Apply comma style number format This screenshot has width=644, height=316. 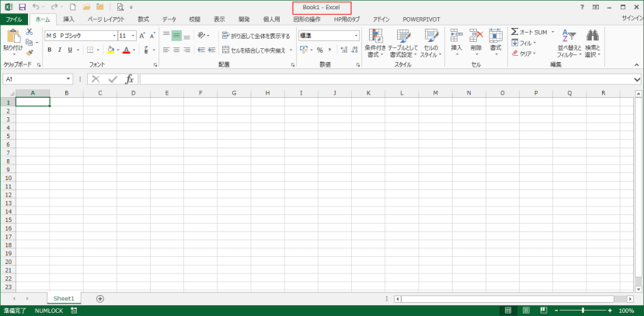(x=329, y=50)
